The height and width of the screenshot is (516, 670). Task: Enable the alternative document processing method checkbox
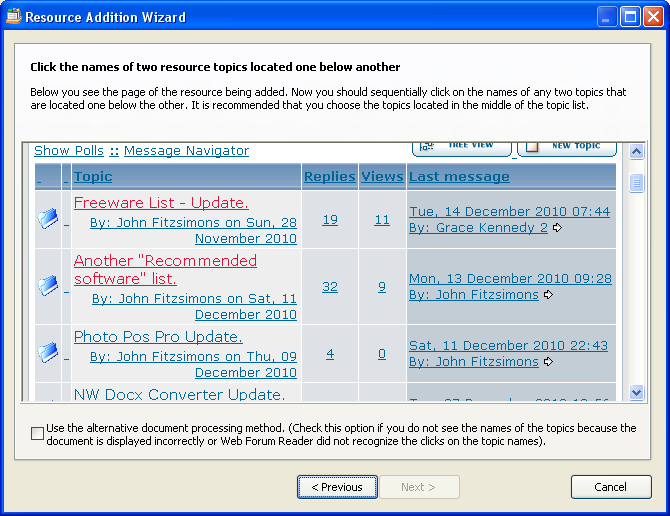coord(38,434)
